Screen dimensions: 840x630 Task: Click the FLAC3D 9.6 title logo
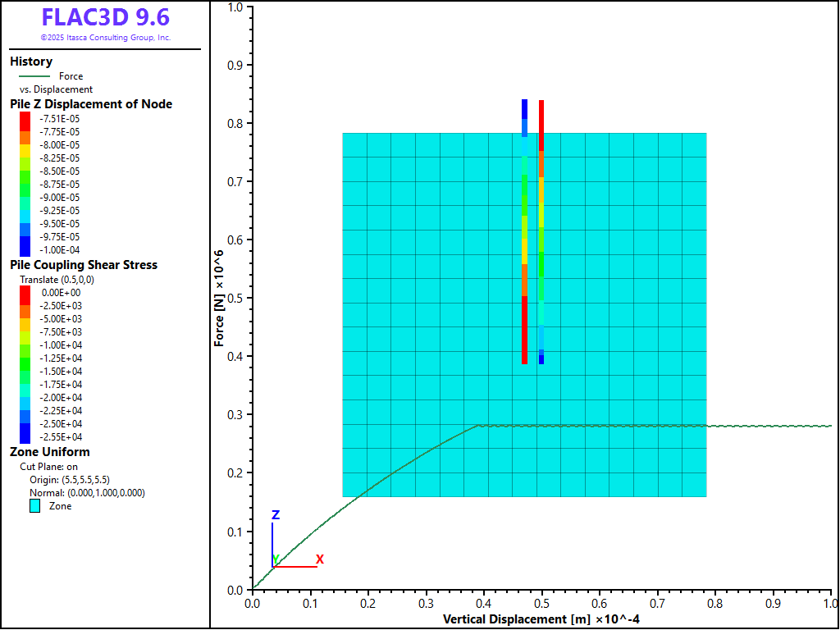click(x=106, y=18)
